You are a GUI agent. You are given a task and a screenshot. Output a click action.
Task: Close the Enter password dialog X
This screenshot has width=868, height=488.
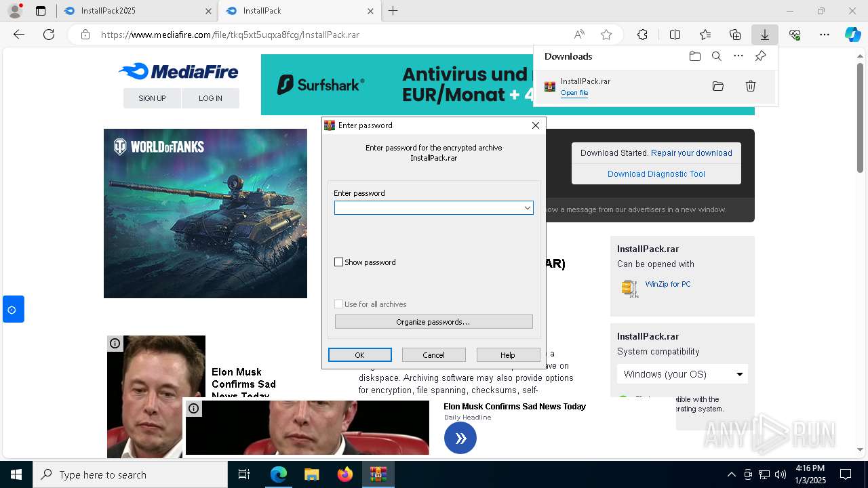pos(536,125)
